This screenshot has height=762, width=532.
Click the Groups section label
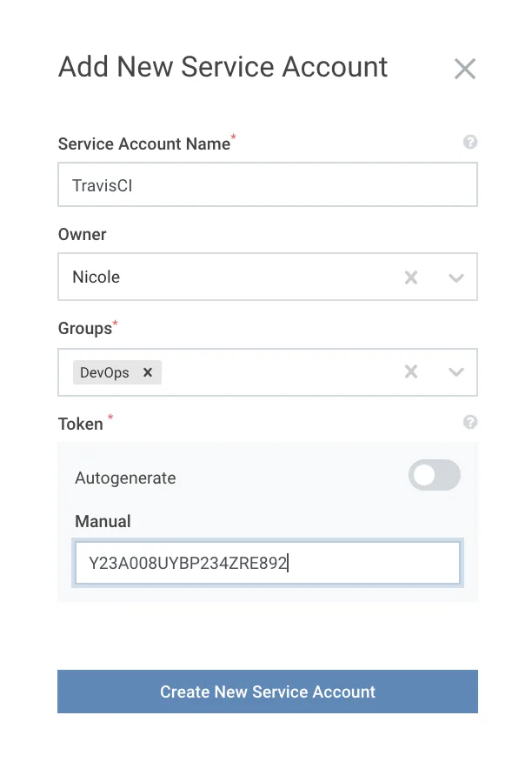pyautogui.click(x=83, y=328)
